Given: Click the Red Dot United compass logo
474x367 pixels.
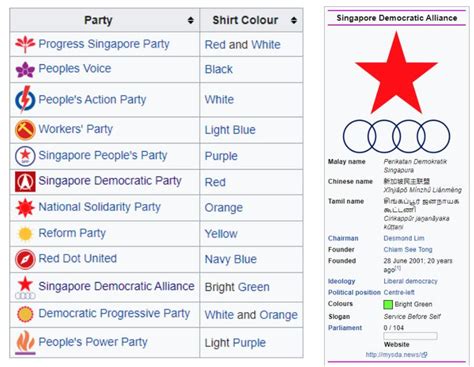Looking at the screenshot, I should (x=25, y=259).
